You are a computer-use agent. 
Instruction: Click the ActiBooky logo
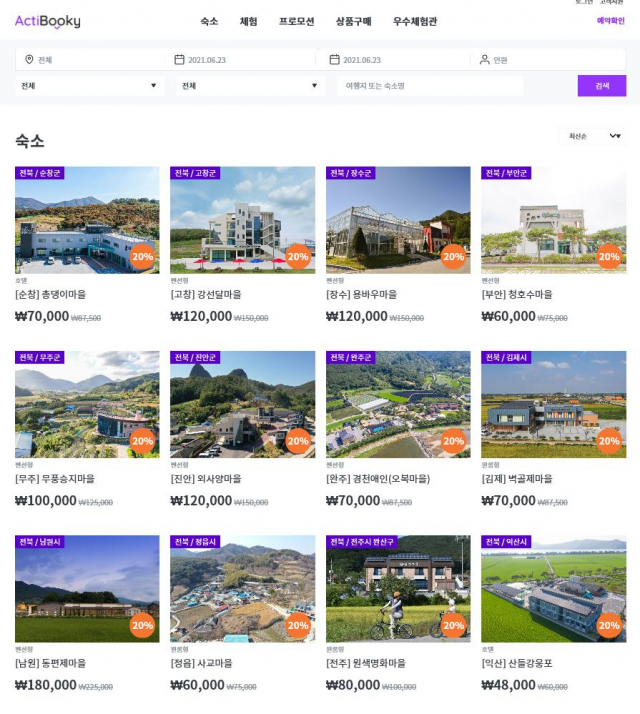pos(47,21)
